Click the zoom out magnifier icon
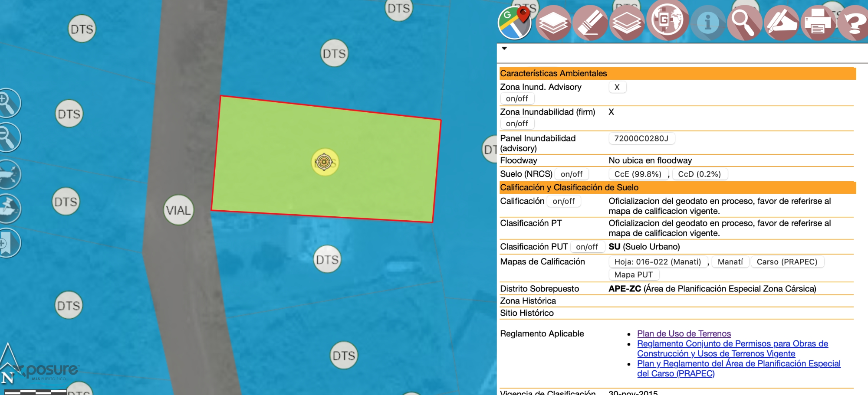The image size is (868, 395). tap(8, 137)
